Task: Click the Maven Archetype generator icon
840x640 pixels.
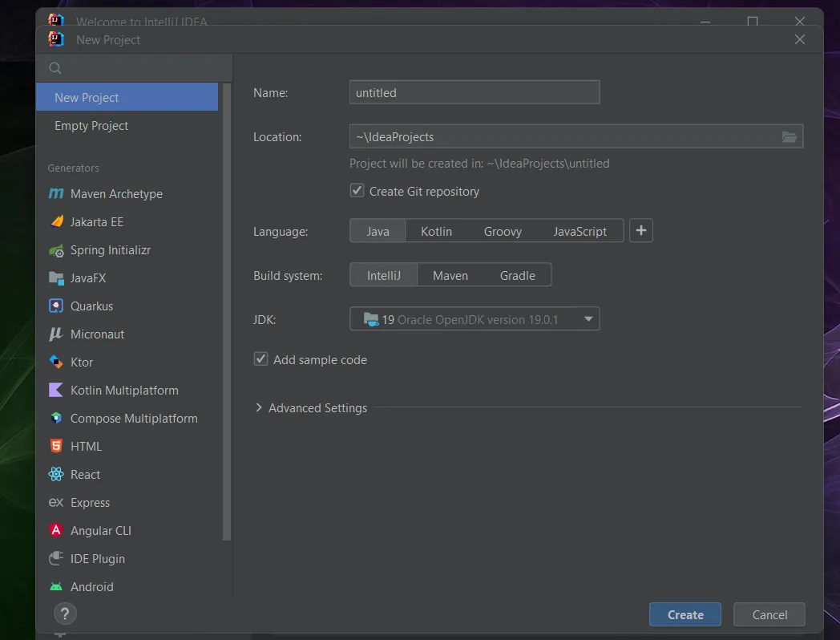Action: [56, 194]
